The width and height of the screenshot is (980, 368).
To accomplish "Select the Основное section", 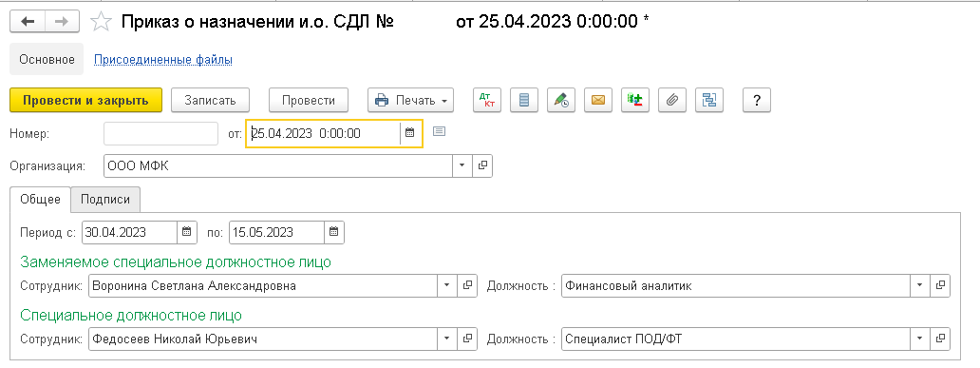I will point(47,60).
